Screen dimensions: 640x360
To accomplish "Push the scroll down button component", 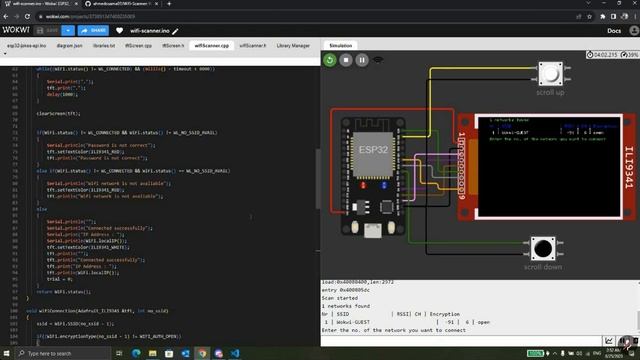I will (543, 248).
